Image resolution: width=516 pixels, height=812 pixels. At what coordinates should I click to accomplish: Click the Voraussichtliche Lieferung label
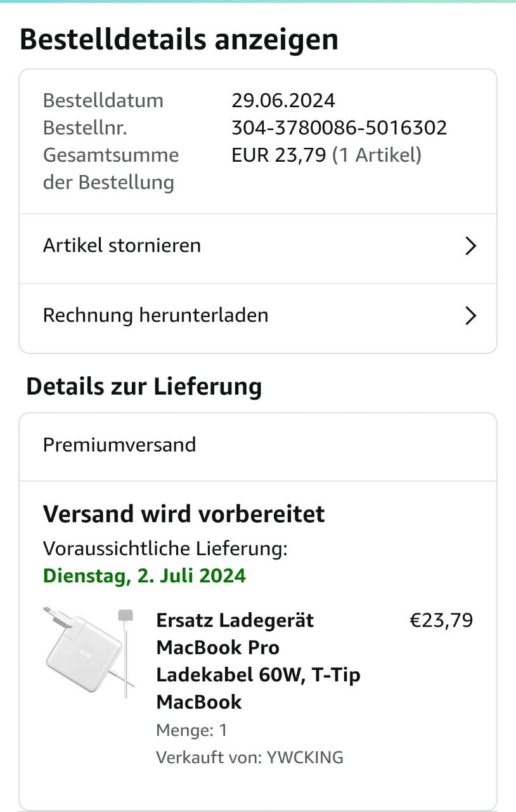coord(165,549)
